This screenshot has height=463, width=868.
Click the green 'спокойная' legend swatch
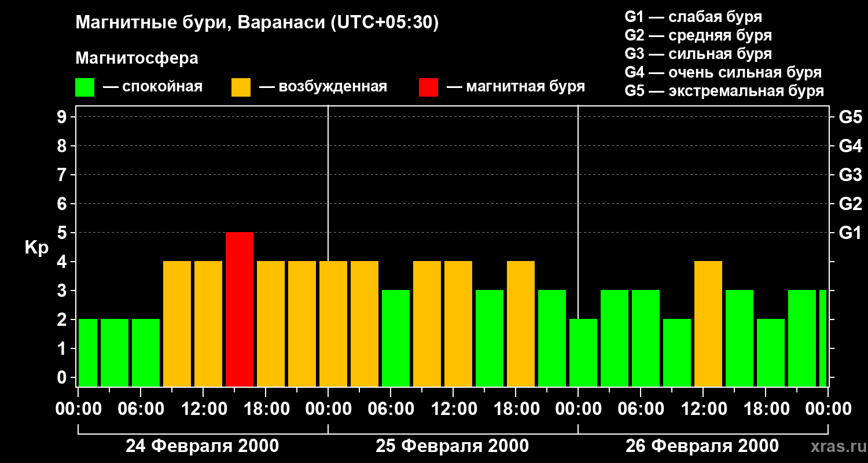click(x=84, y=87)
